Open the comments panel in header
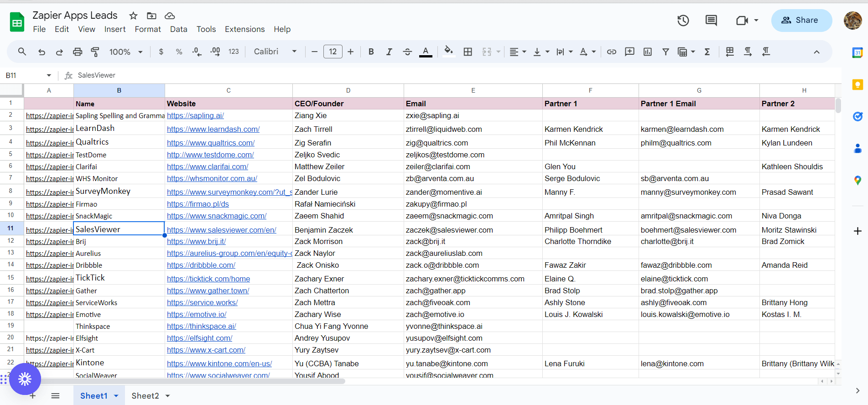 coord(711,20)
